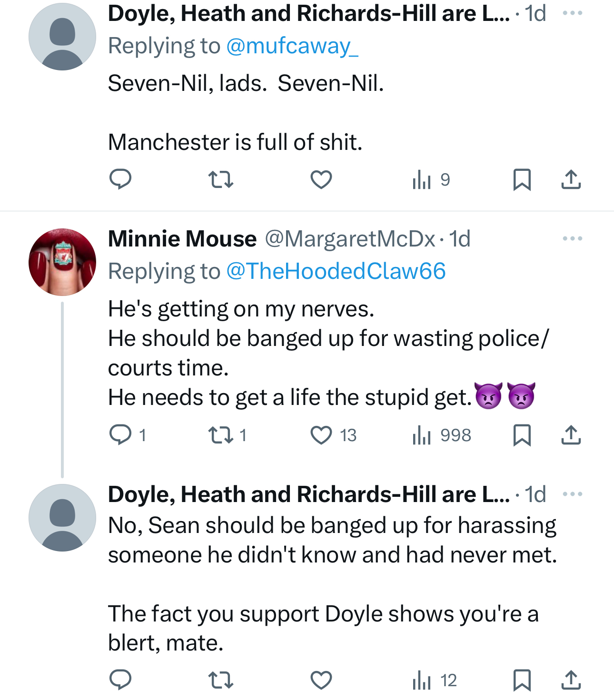Retweet the Minnie Mouse reply

(221, 435)
